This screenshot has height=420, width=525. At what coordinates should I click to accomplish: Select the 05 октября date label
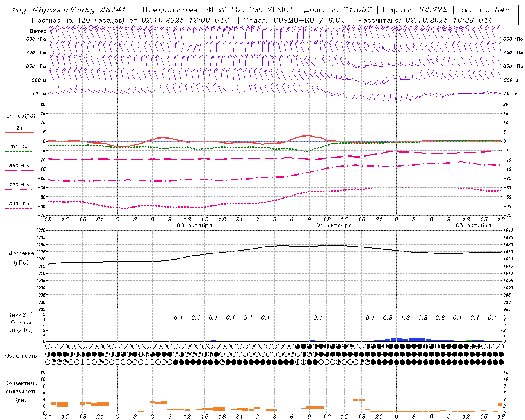click(473, 226)
